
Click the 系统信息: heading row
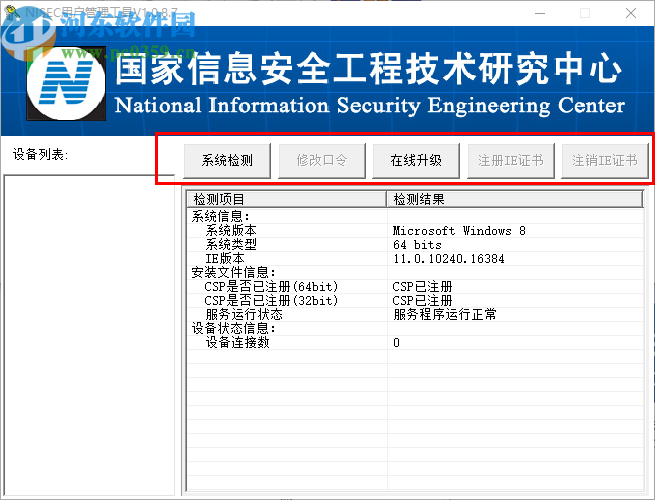(x=415, y=216)
